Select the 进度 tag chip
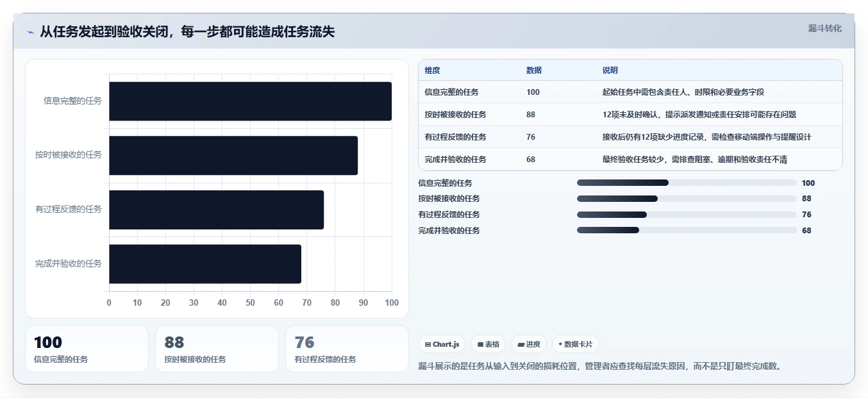The image size is (868, 398). point(529,344)
